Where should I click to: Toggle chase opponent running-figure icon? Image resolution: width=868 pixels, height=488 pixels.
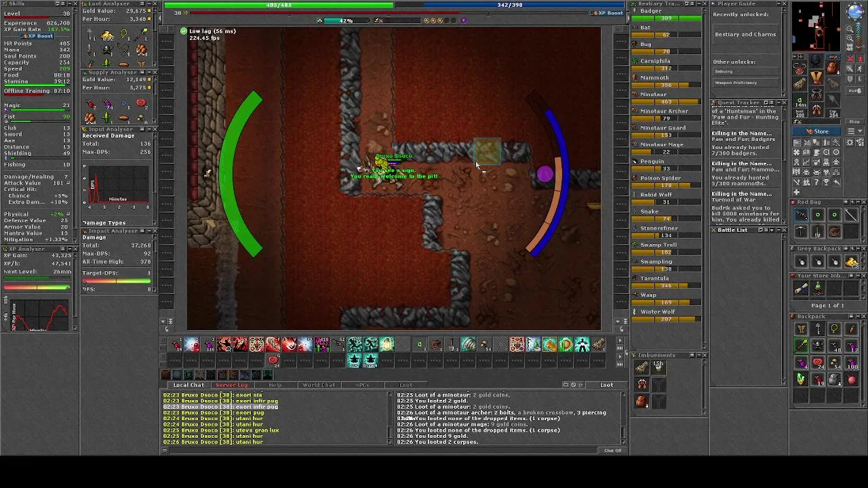(860, 68)
